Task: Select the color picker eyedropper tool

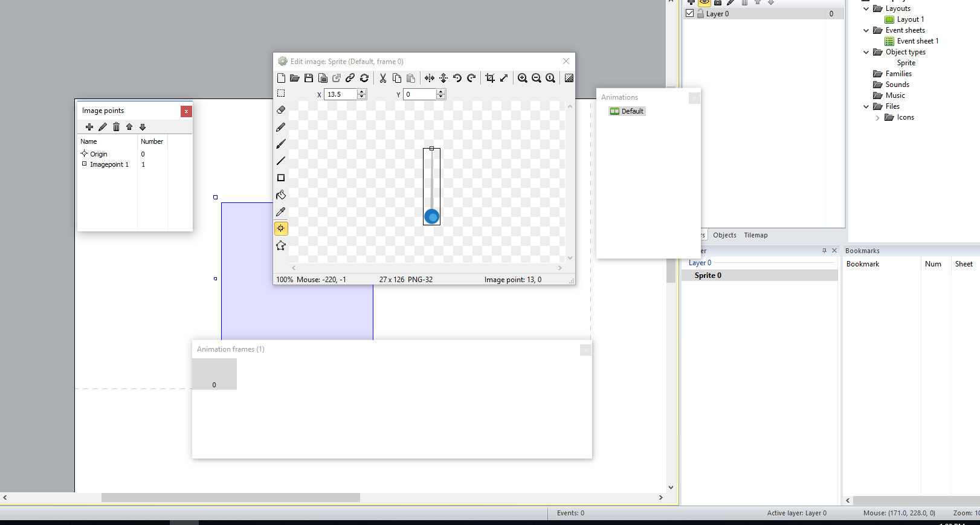Action: pos(281,211)
